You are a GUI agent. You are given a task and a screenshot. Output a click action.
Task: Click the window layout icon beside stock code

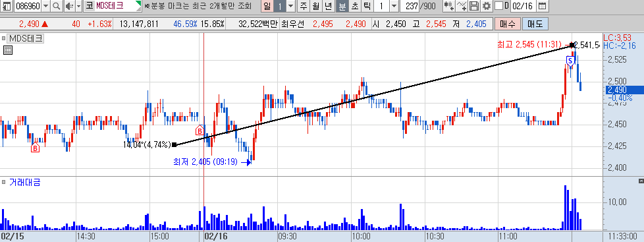pos(7,6)
